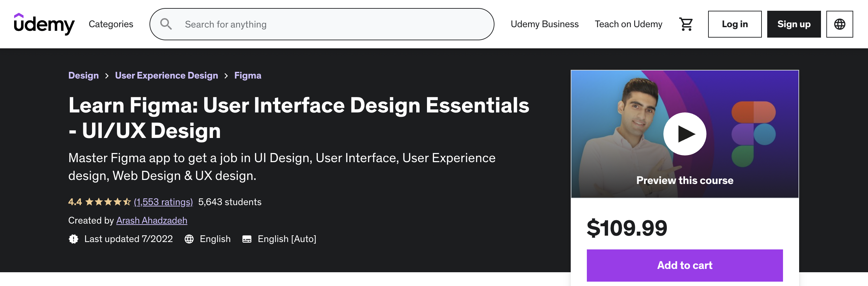Image resolution: width=868 pixels, height=286 pixels.
Task: Click the Master Figma app subtitle
Action: (282, 167)
